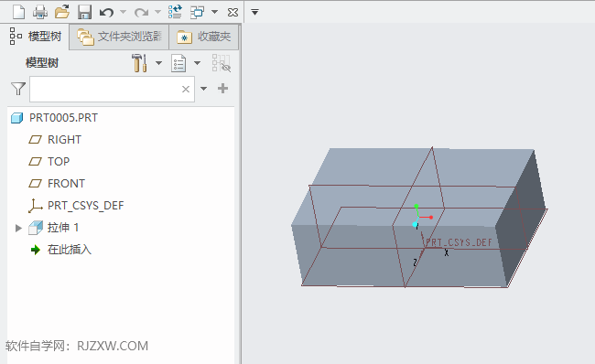595x364 pixels.
Task: Clear the search field with X
Action: (x=186, y=89)
